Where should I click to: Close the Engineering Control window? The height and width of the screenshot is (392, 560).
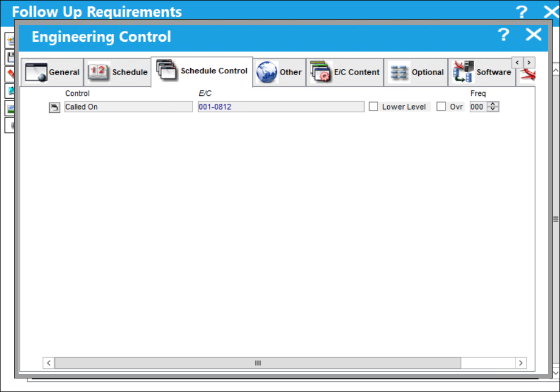533,35
